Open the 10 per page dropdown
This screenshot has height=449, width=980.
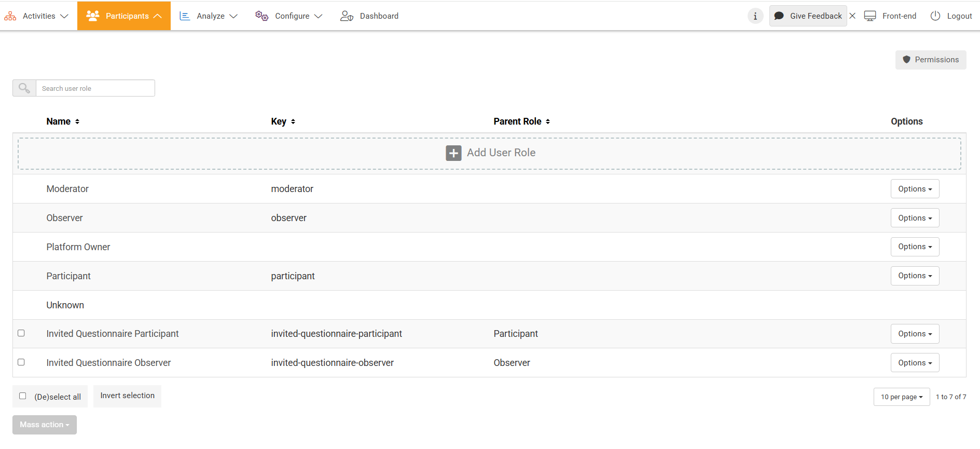[x=901, y=397]
